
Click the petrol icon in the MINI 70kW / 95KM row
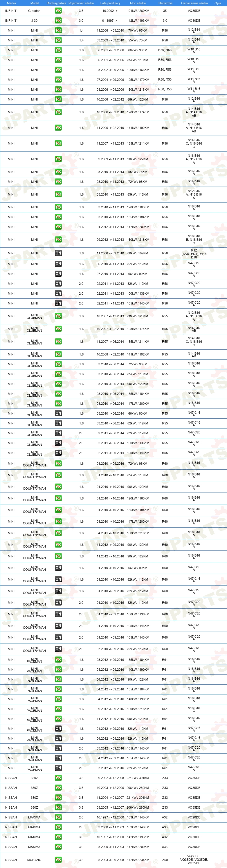[x=58, y=30]
